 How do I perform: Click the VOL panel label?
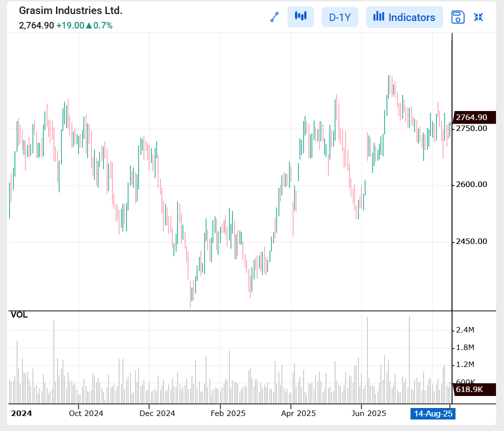(19, 314)
